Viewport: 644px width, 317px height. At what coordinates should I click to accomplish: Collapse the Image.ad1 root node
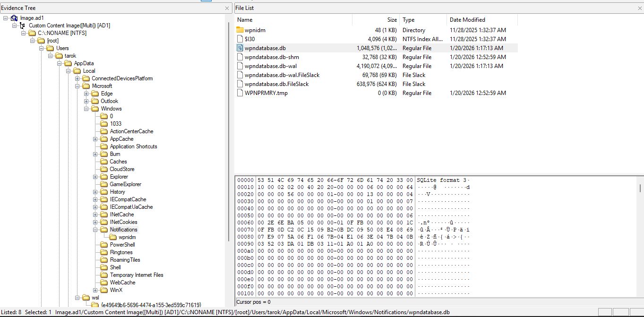tap(6, 18)
